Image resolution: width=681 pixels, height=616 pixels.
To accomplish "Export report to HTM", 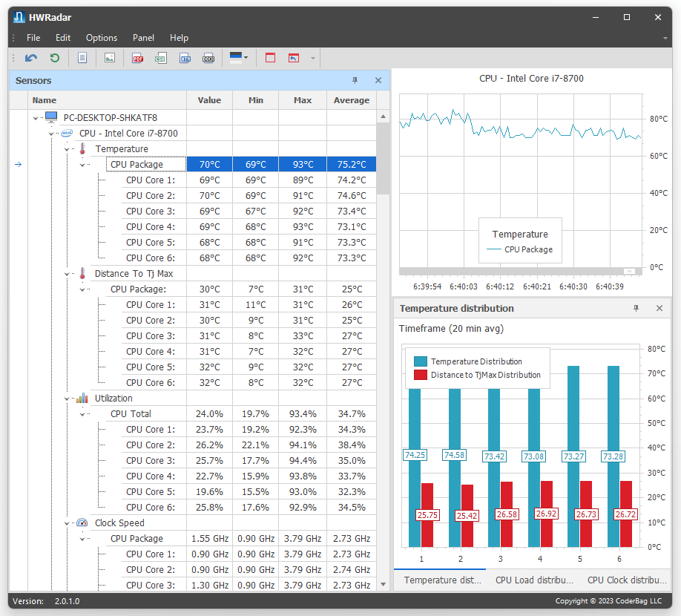I will click(x=185, y=58).
